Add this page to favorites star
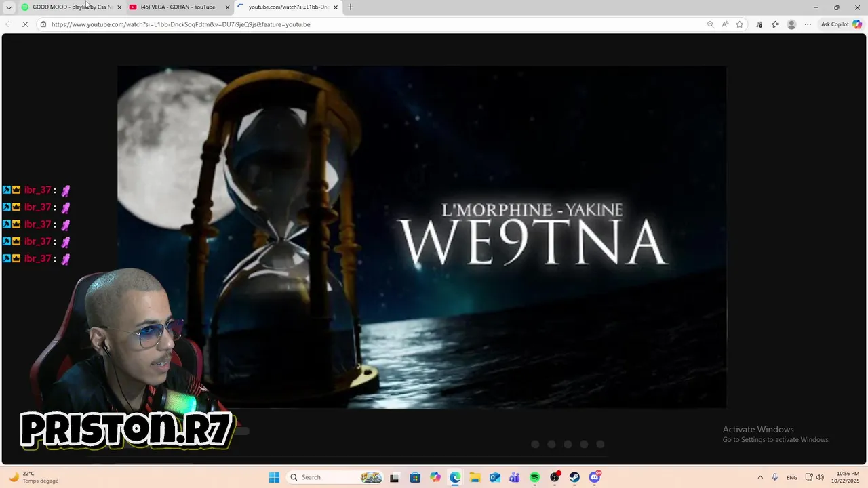This screenshot has width=868, height=488. click(740, 24)
